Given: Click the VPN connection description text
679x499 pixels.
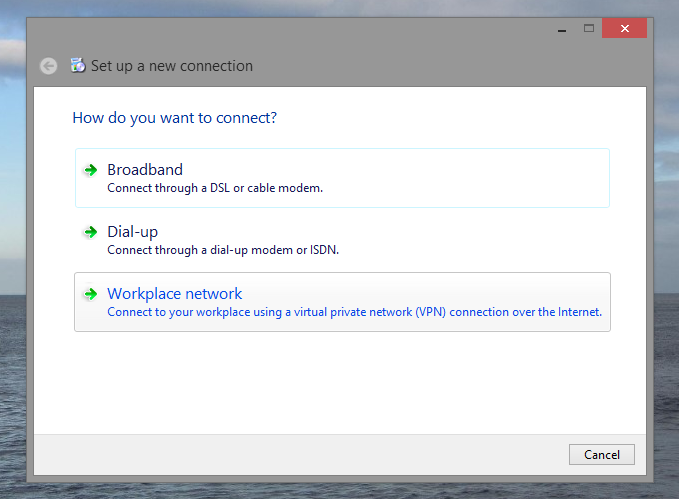Looking at the screenshot, I should click(354, 312).
